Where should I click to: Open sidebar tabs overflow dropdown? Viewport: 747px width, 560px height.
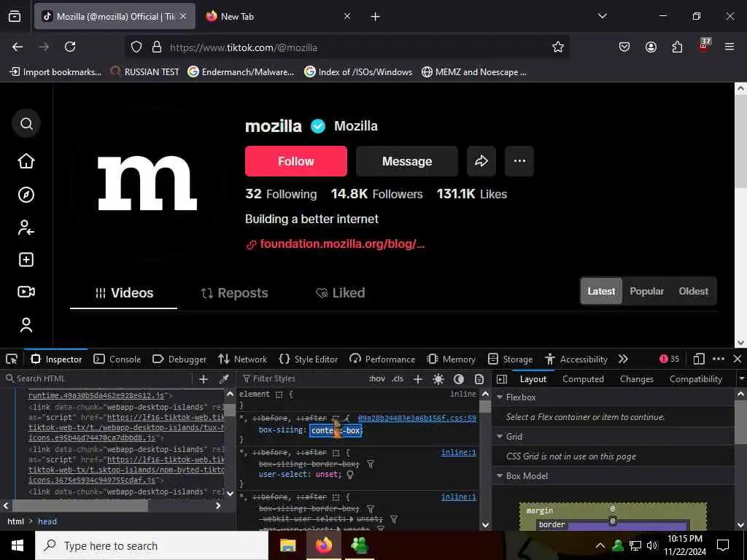(x=741, y=379)
